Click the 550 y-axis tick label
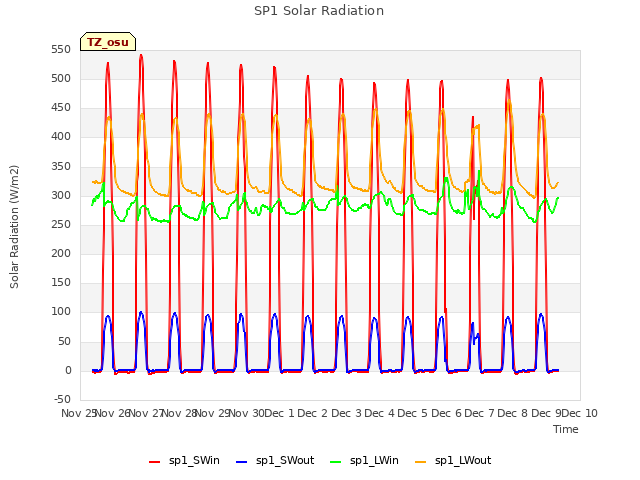The image size is (640, 480). coord(61,50)
